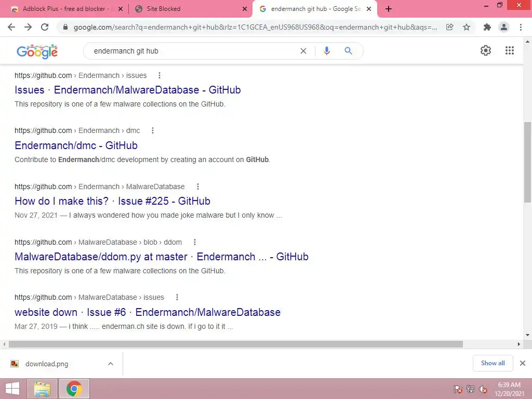Screen dimensions: 532x399
Task: Clear the search box text
Action: click(303, 51)
